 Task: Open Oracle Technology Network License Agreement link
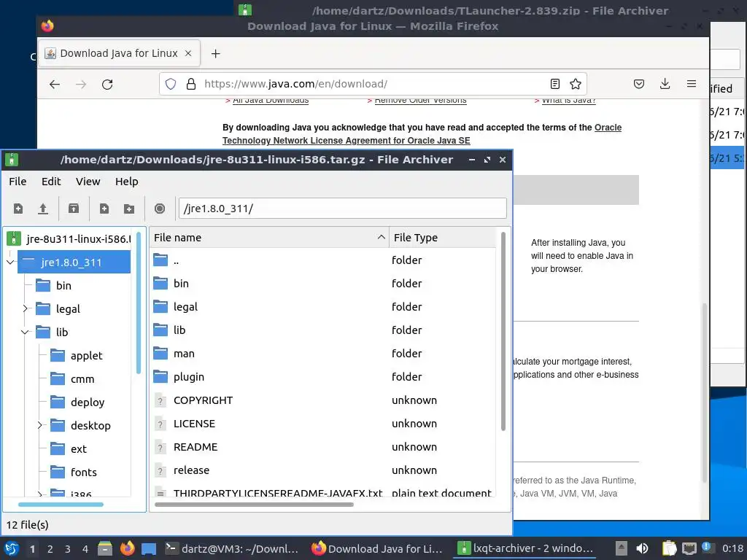click(x=422, y=134)
